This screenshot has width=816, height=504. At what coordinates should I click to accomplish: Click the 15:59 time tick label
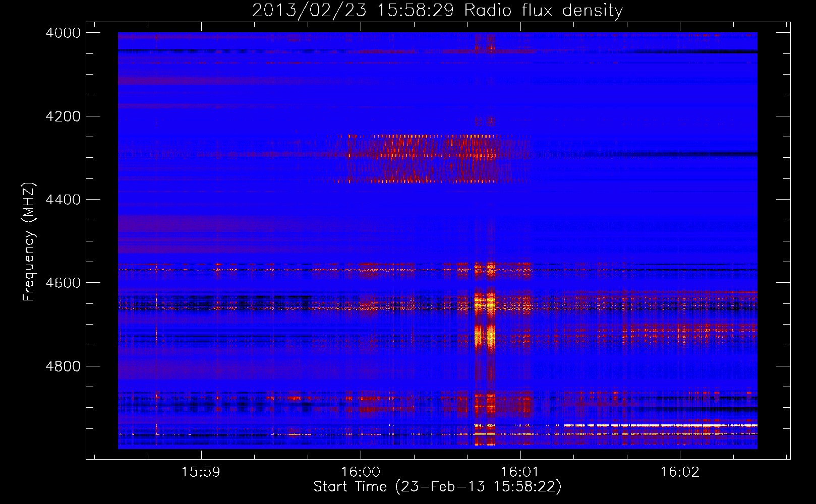click(201, 472)
